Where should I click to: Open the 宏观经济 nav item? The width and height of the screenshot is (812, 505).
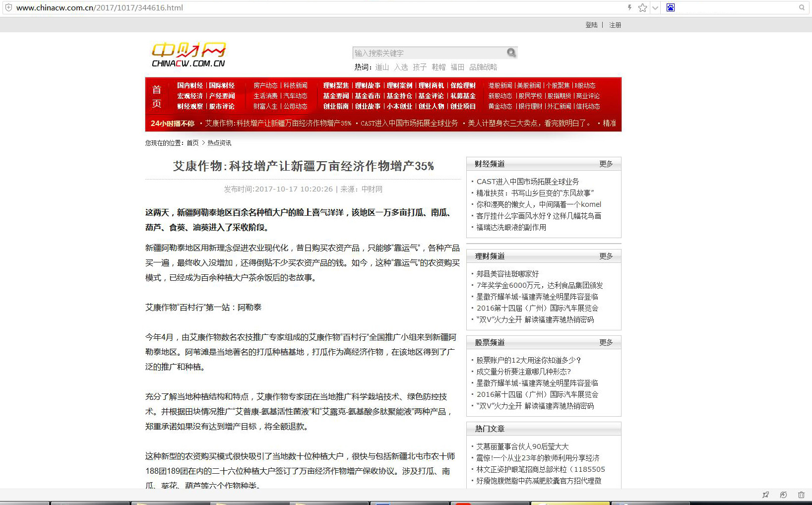pos(190,96)
